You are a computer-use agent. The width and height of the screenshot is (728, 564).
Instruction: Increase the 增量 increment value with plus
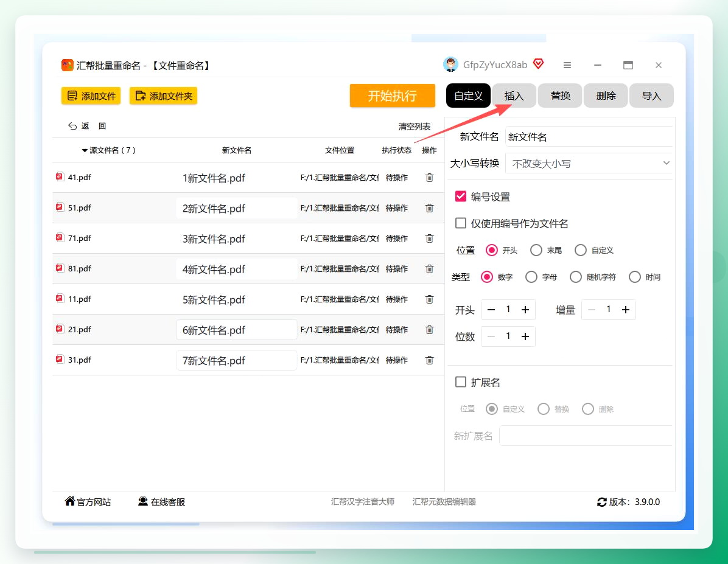[x=625, y=310]
